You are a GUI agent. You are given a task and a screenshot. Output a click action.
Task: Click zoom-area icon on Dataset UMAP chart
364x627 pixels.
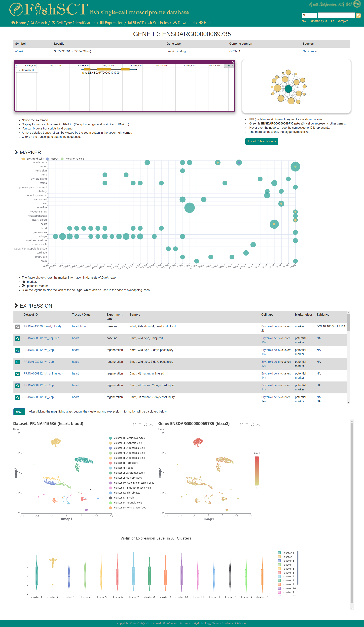click(x=135, y=424)
